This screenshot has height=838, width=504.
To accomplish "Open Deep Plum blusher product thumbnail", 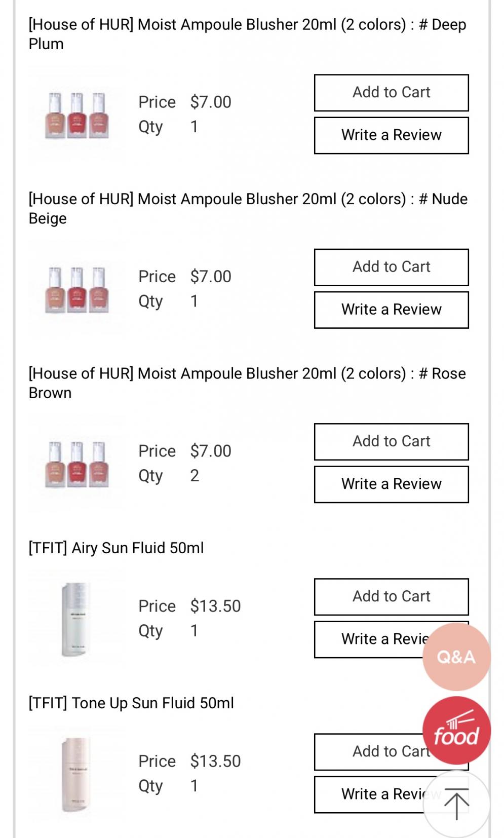I will click(x=77, y=115).
